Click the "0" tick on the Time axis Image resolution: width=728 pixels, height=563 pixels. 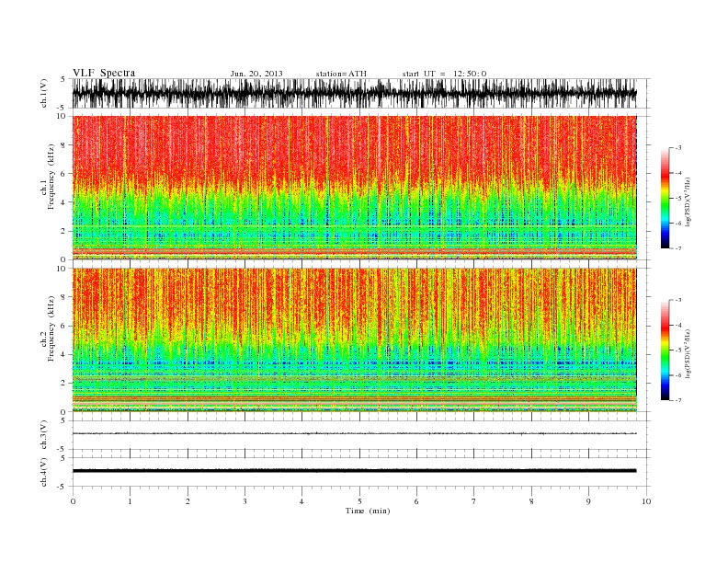pos(73,501)
